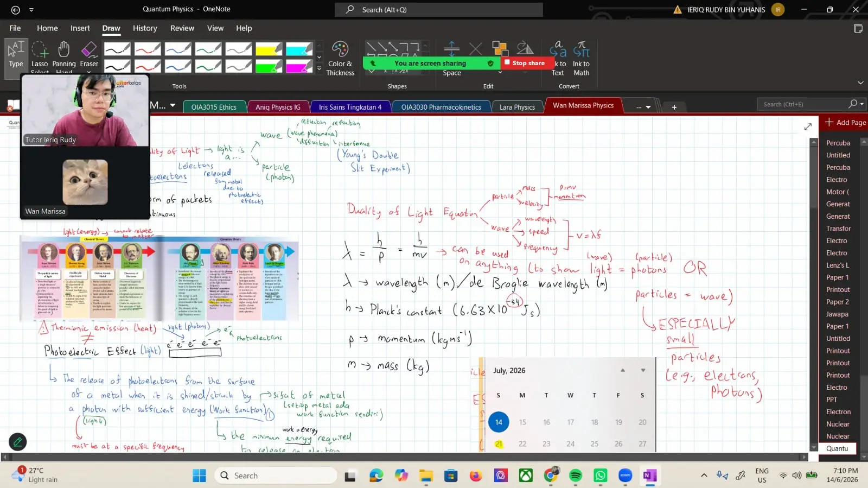The height and width of the screenshot is (488, 868).
Task: Go to previous month in calendar
Action: click(623, 370)
